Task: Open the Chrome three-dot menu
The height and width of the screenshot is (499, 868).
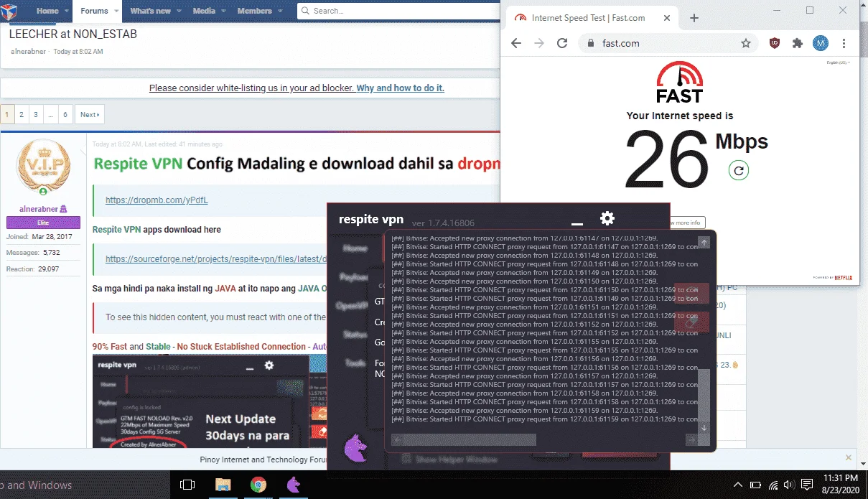Action: coord(844,43)
